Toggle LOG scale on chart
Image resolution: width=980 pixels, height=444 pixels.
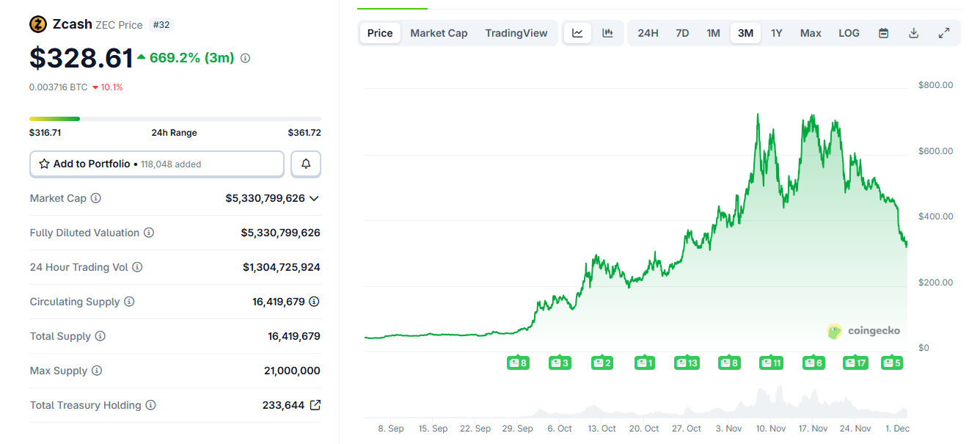click(x=849, y=33)
